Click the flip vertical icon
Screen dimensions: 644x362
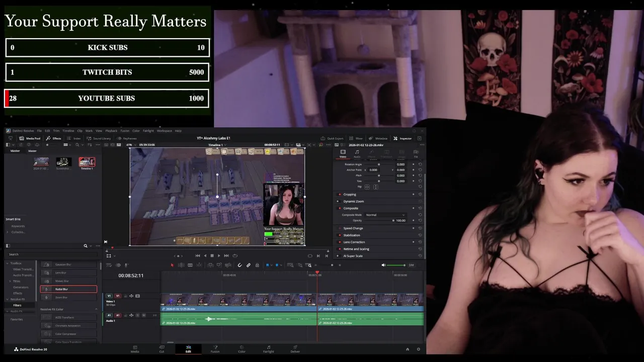click(375, 187)
